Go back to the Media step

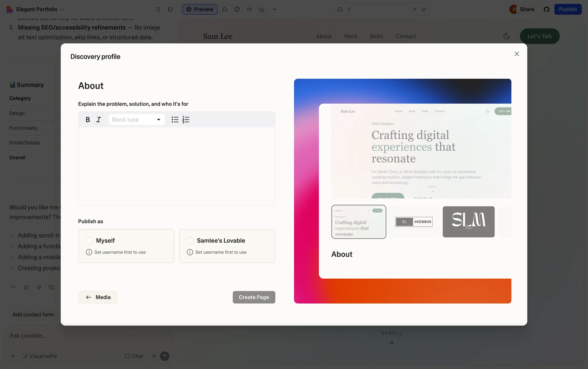(98, 297)
